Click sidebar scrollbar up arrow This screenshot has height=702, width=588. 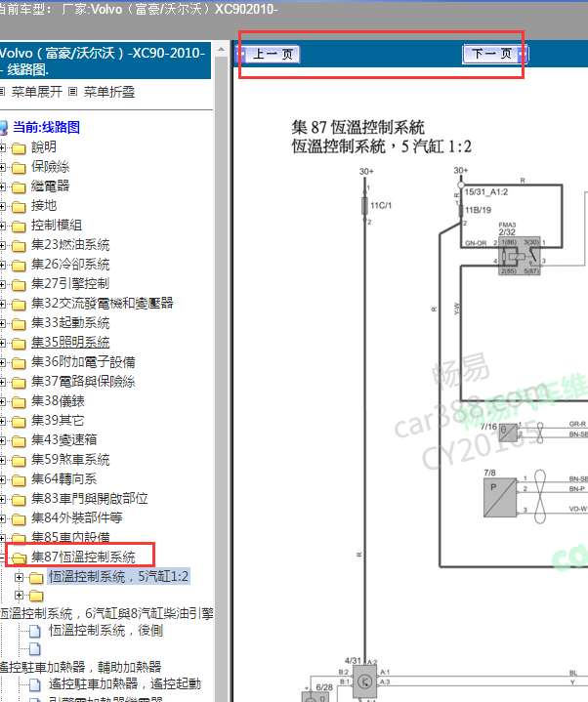221,49
